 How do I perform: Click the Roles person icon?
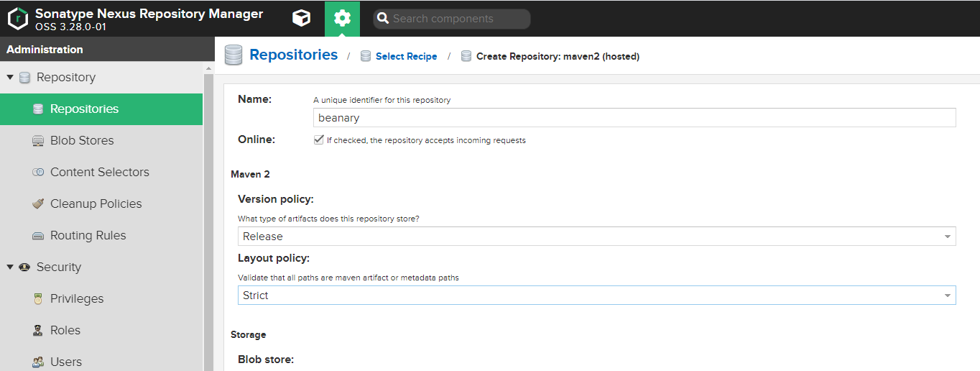(x=39, y=331)
